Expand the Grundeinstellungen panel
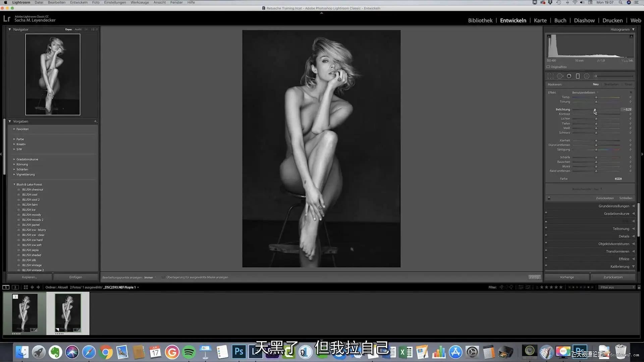The image size is (644, 362). pyautogui.click(x=614, y=206)
